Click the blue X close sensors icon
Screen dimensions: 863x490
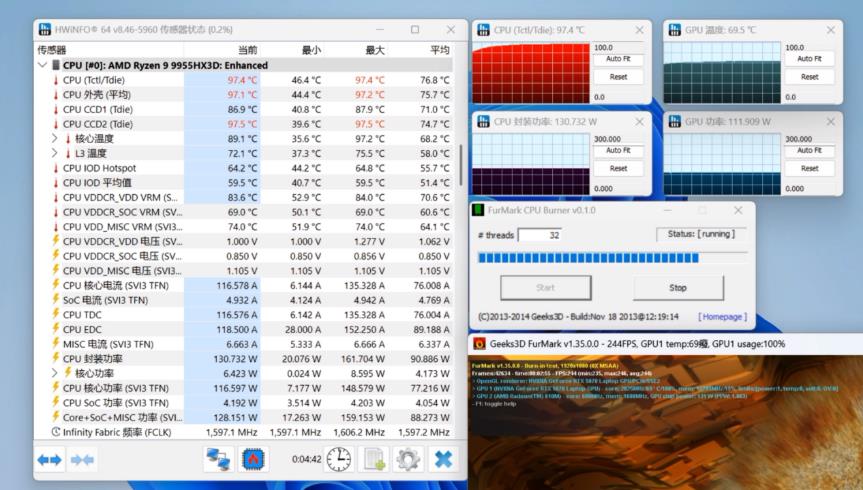point(444,459)
